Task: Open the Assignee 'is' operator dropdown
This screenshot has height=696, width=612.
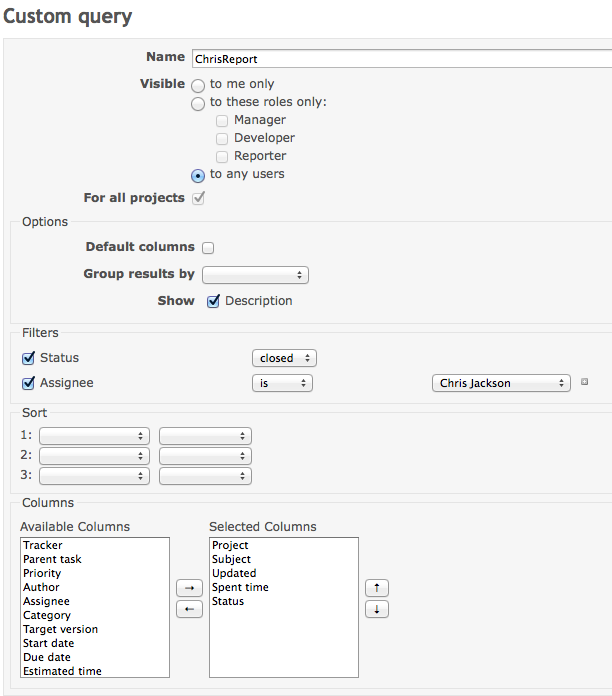Action: tap(282, 383)
